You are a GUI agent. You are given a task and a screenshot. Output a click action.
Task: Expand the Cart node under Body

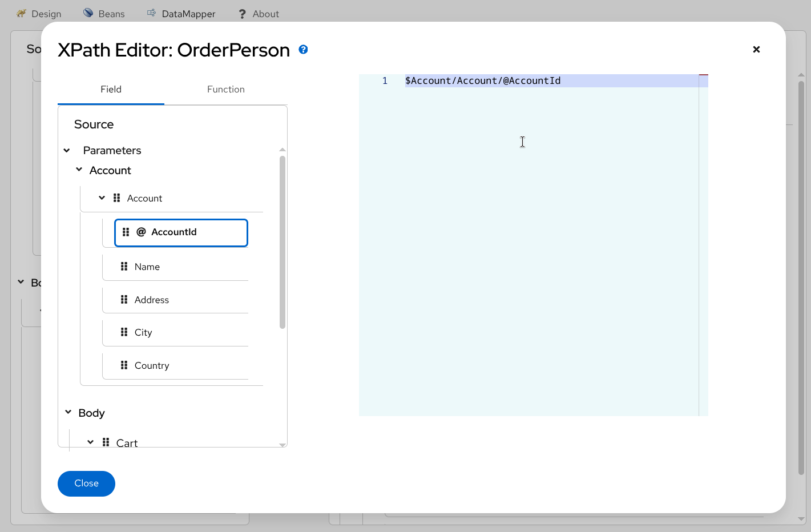click(x=90, y=442)
